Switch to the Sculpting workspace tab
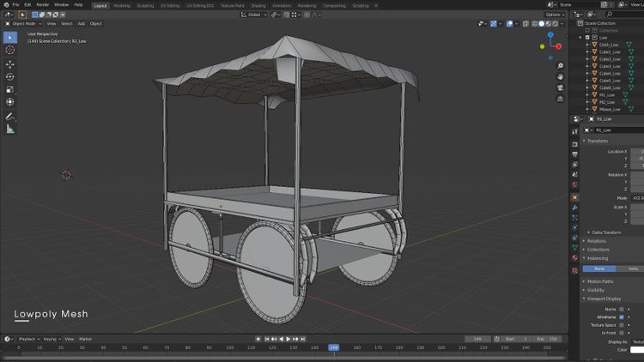644x362 pixels. 145,4
